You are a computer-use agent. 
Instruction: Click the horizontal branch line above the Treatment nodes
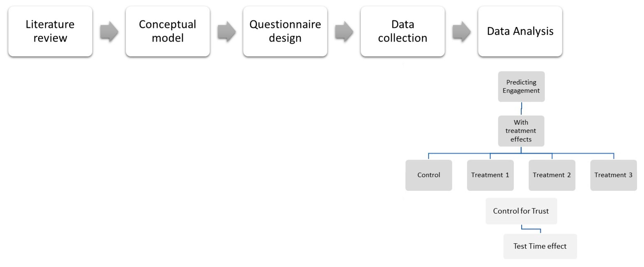coord(460,153)
